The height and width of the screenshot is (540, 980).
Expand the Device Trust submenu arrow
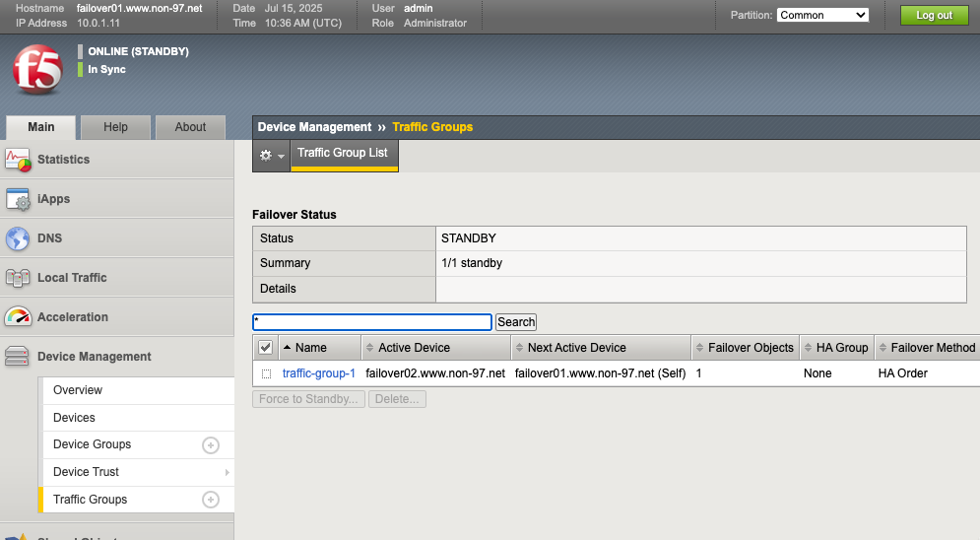click(227, 473)
